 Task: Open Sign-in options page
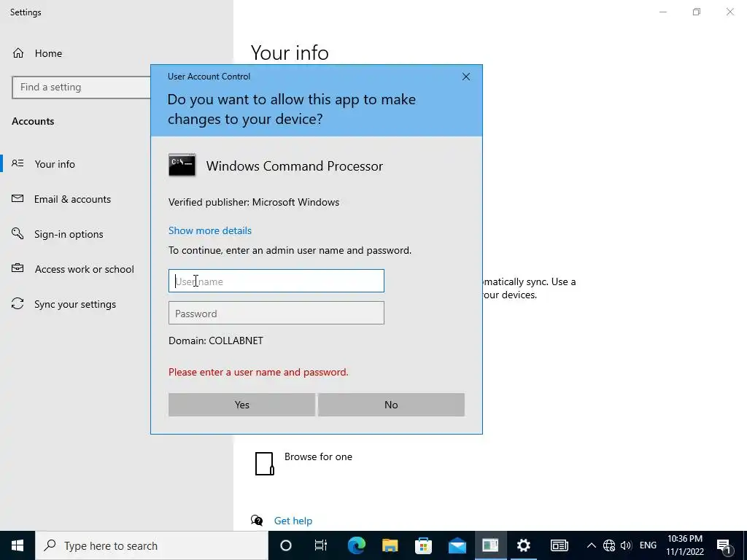click(69, 234)
